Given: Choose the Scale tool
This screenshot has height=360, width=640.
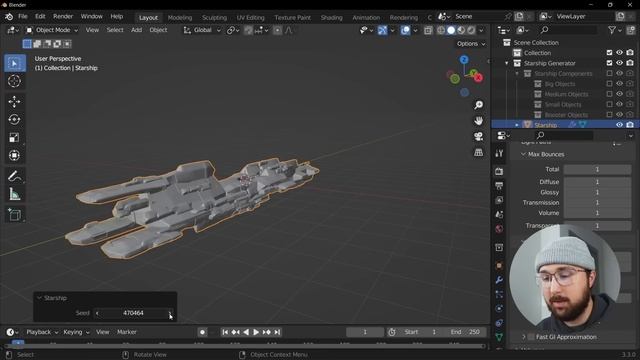Looking at the screenshot, I should pyautogui.click(x=14, y=137).
